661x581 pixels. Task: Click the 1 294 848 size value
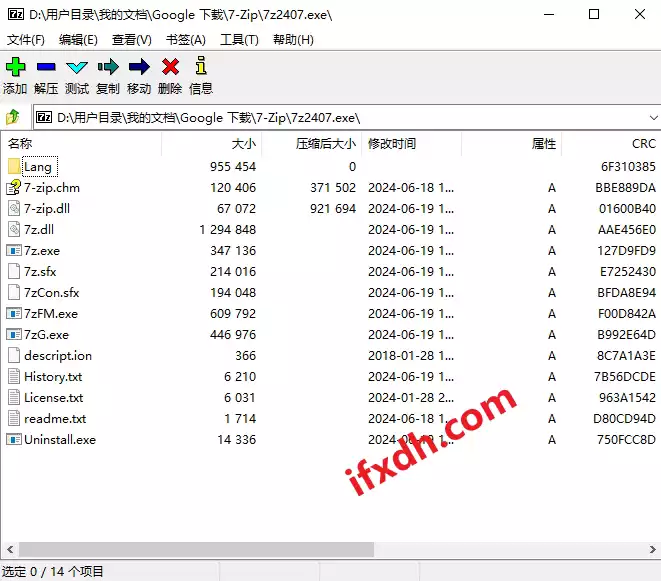coord(228,230)
